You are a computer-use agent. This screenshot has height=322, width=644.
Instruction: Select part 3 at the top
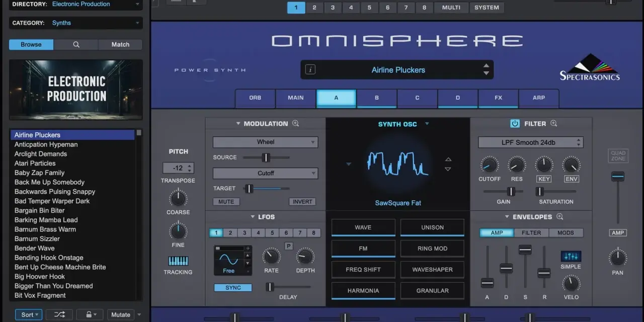tap(333, 8)
